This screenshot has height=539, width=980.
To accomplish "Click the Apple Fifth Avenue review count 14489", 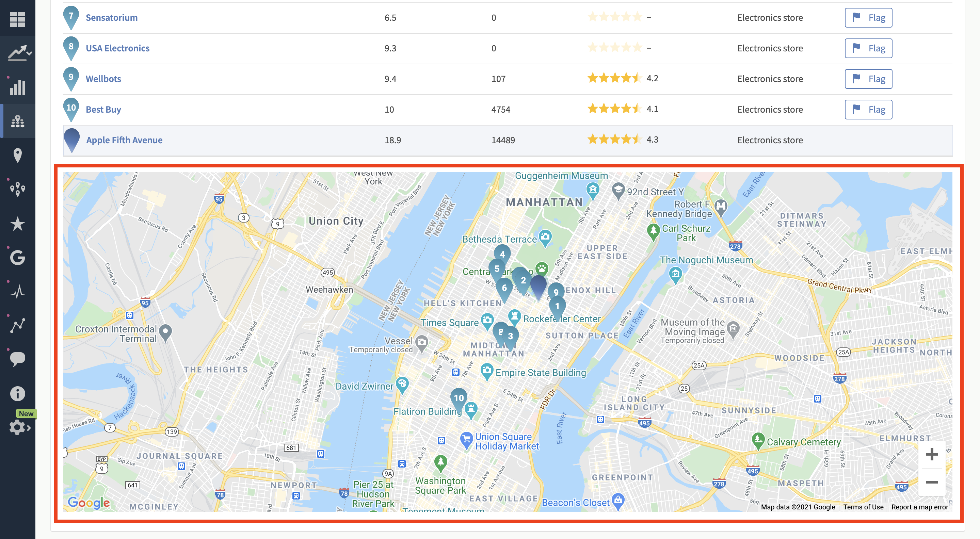I will pos(503,140).
